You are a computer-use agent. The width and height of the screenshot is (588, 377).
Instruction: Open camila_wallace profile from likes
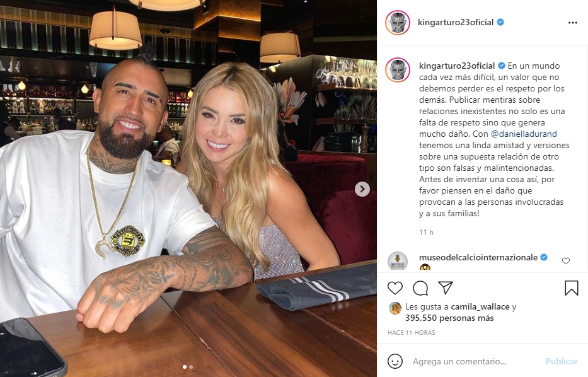pos(480,307)
